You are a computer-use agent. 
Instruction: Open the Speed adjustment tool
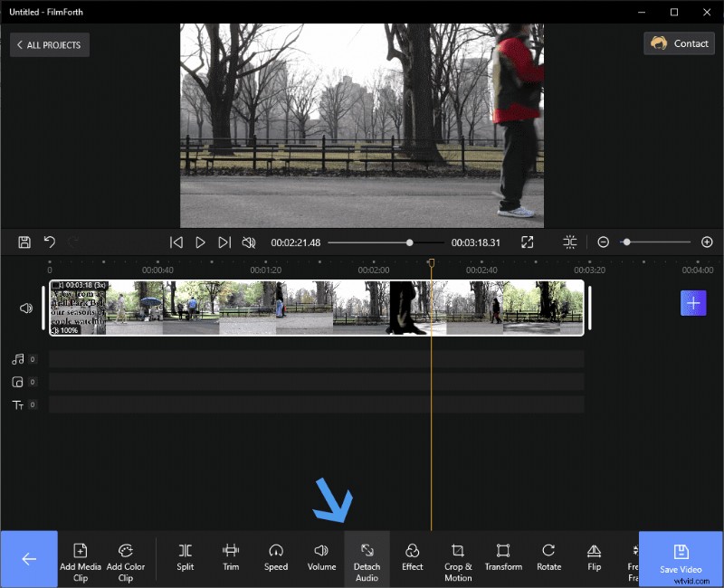[x=276, y=558]
